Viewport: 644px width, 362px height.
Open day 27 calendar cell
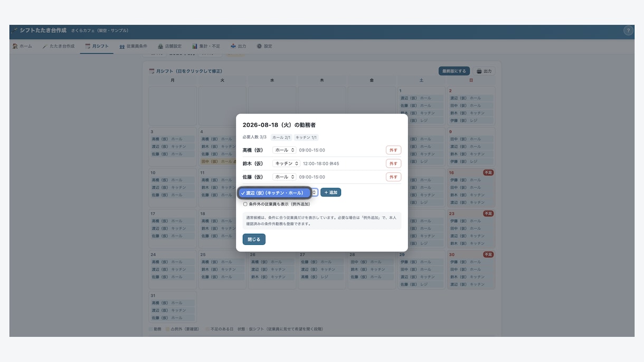(322, 269)
